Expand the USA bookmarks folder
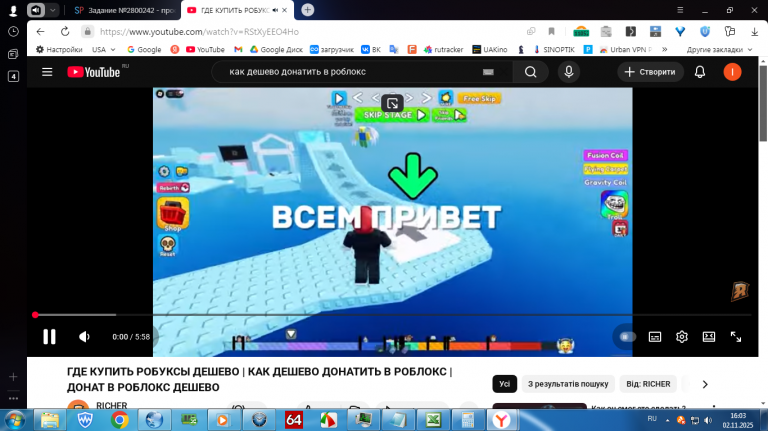Screen dimensions: 768x431 click(x=103, y=49)
